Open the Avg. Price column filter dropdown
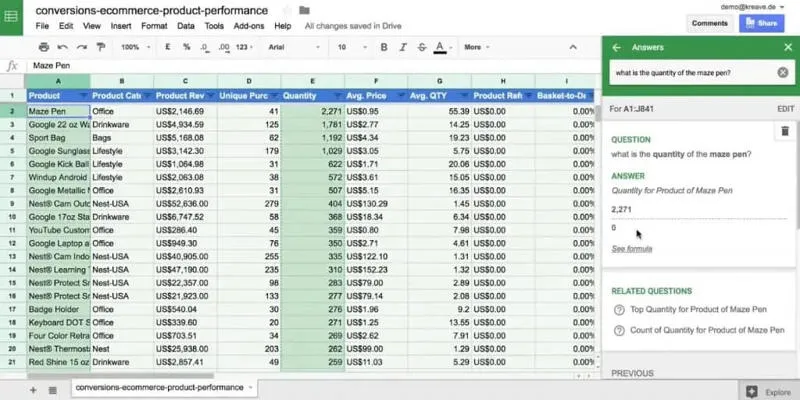 click(x=401, y=96)
